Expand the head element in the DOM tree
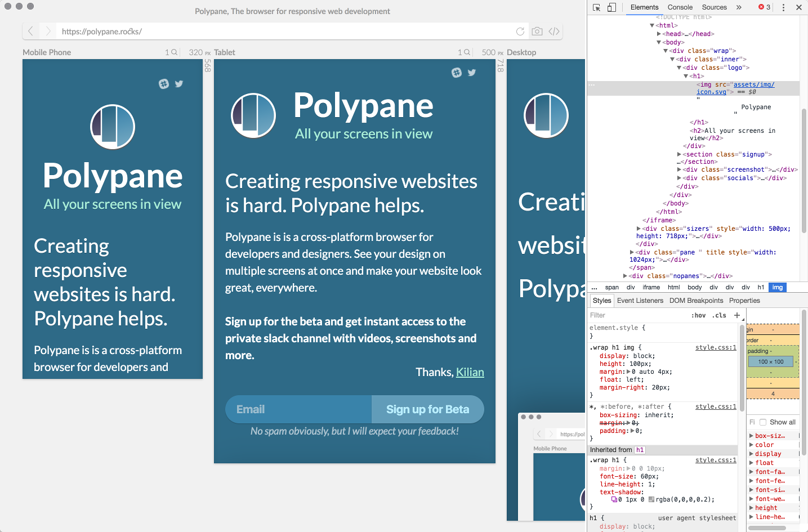 659,34
